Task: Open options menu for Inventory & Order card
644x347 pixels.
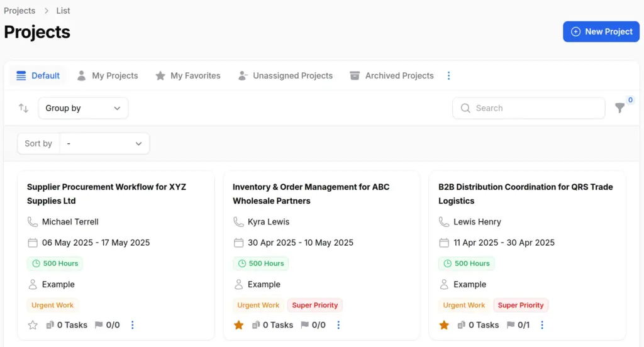Action: tap(338, 325)
